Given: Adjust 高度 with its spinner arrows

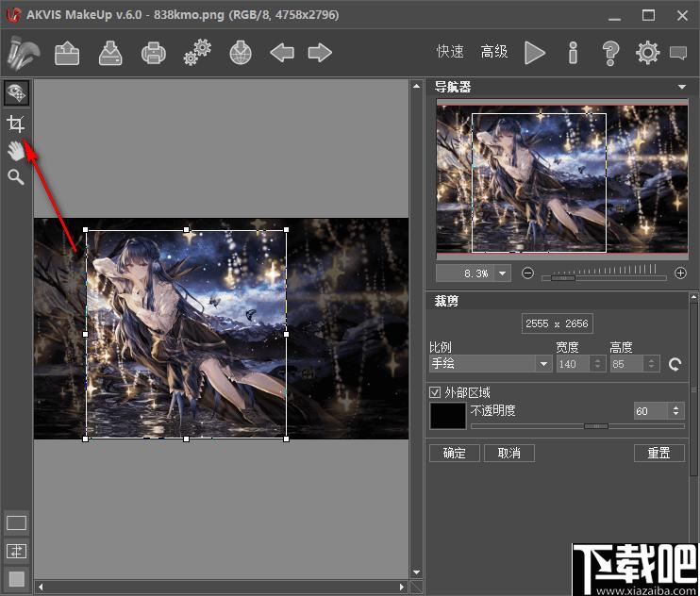Looking at the screenshot, I should 651,364.
